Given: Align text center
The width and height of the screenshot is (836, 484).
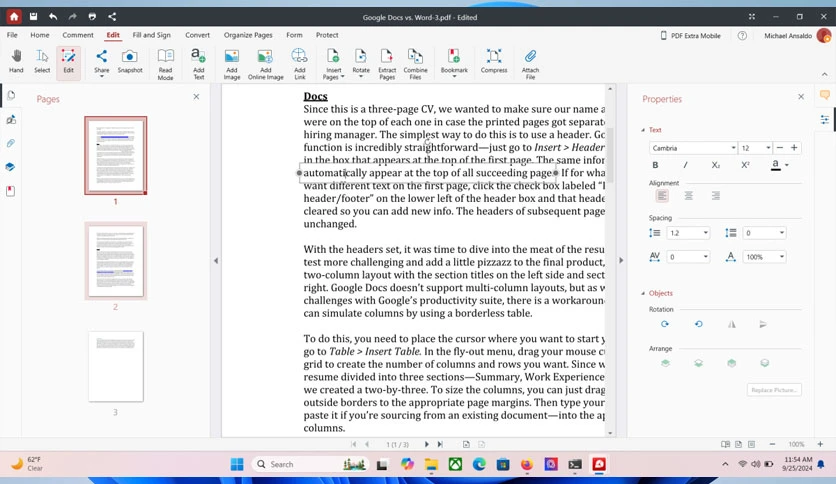Looking at the screenshot, I should click(x=689, y=196).
